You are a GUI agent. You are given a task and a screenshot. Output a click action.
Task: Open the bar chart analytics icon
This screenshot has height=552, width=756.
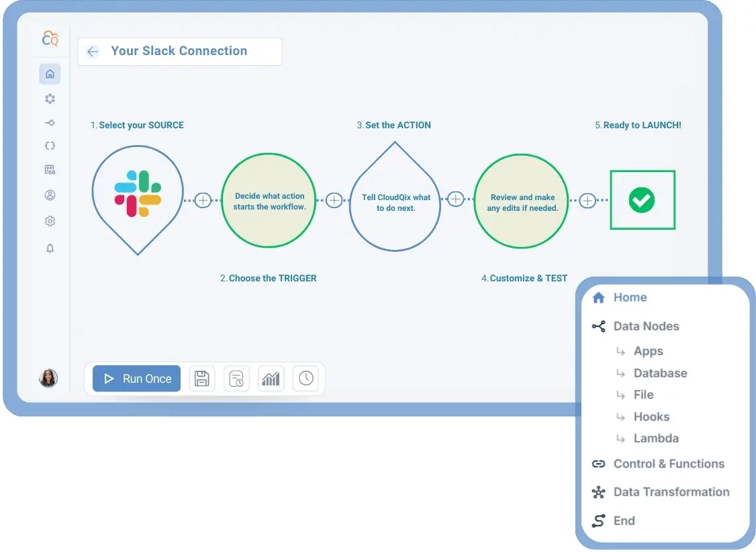point(271,379)
